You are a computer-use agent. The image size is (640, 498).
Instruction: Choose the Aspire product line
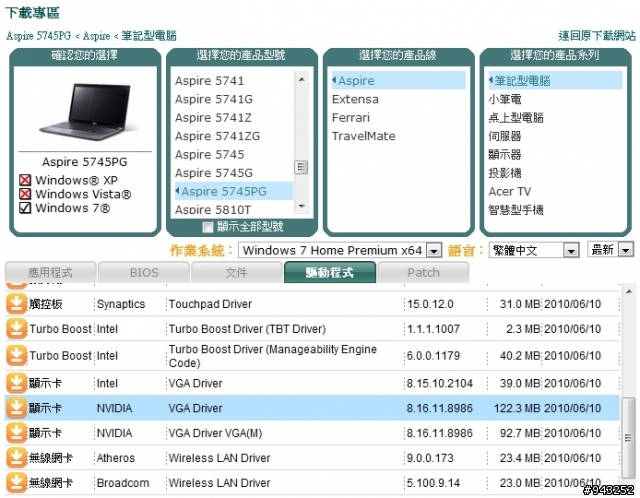click(x=398, y=80)
